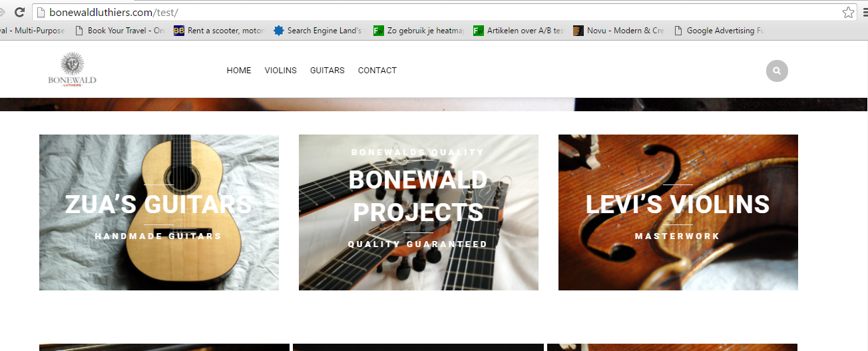Open the GUITARS menu item
This screenshot has width=868, height=351.
(327, 71)
